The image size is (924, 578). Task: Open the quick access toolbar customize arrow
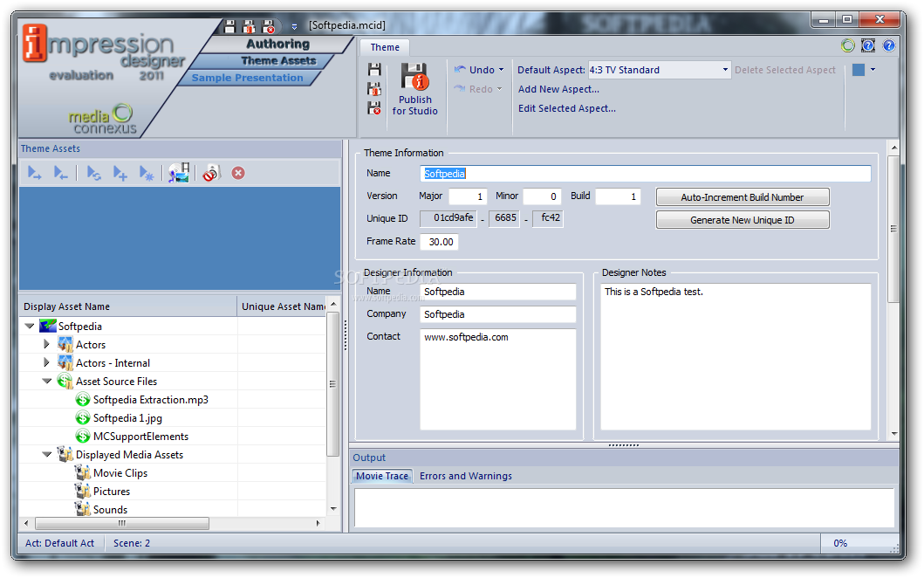point(294,26)
